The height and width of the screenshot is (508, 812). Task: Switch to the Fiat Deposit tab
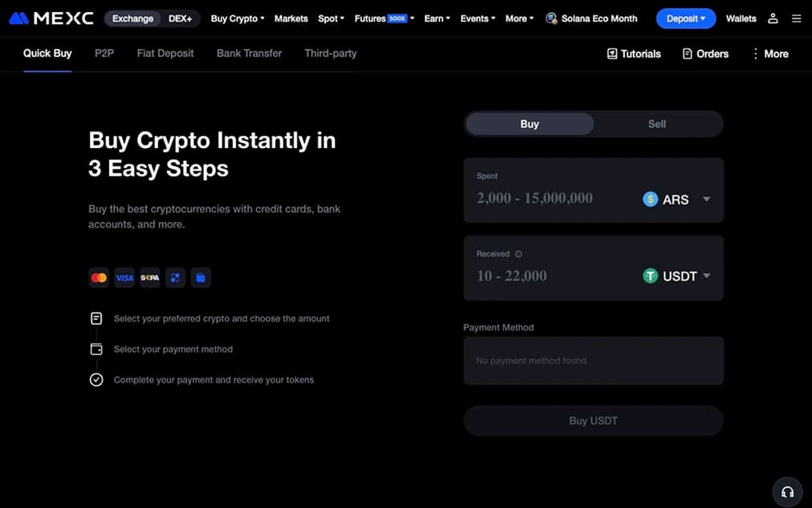(165, 53)
